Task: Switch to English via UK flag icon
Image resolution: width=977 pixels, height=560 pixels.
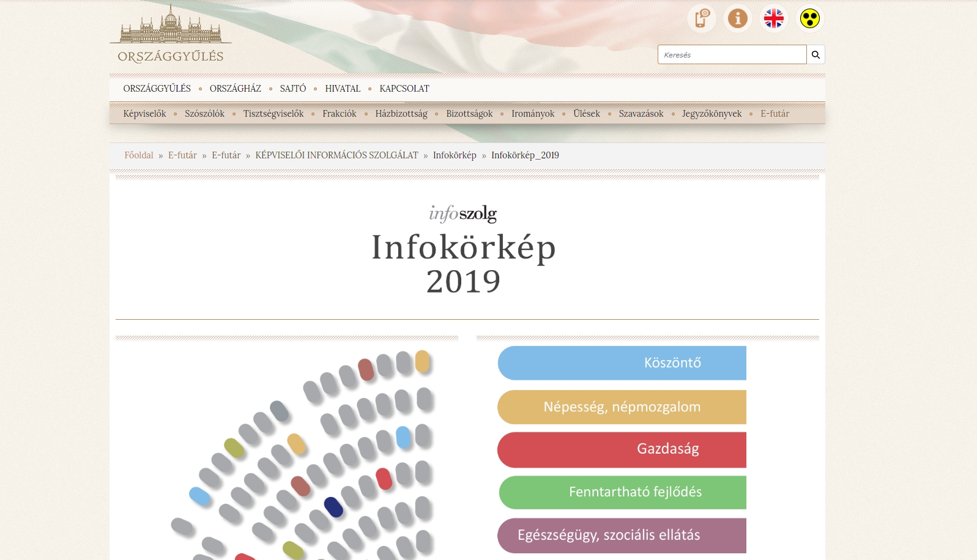Action: click(773, 18)
